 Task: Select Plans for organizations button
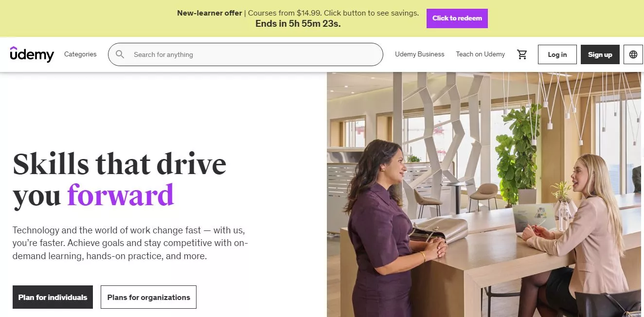coord(148,297)
